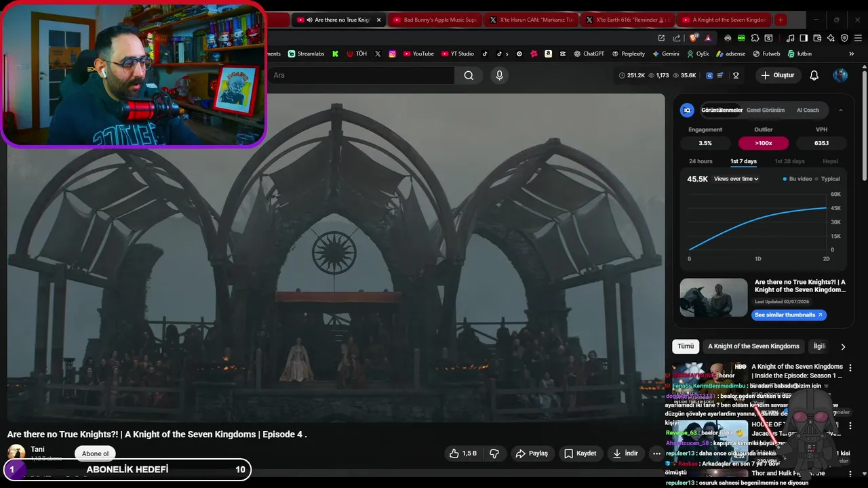The height and width of the screenshot is (488, 868).
Task: Click See similar thumbnails button
Action: pos(789,315)
